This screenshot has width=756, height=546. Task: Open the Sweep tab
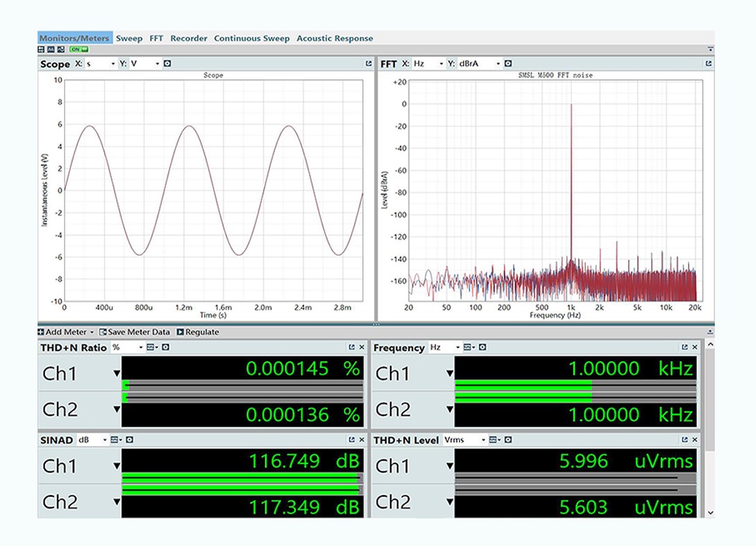tap(129, 38)
